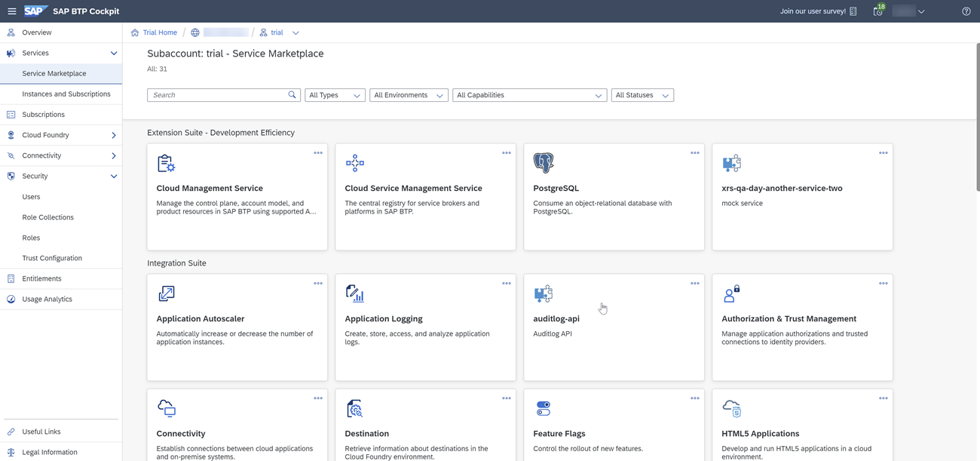Open the trial subaccount breadcrumb dropdown arrow
Viewport: 980px width, 461px height.
click(296, 33)
